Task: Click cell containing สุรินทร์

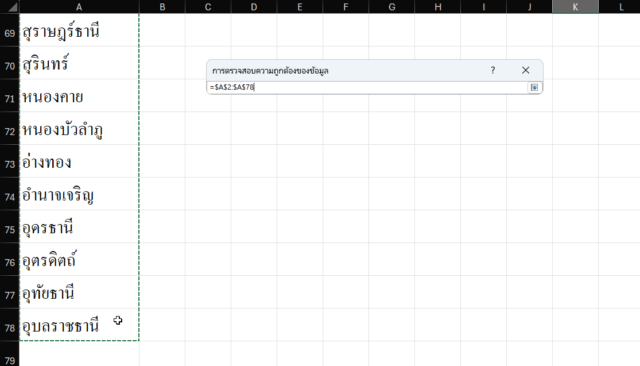Action: tap(79, 63)
